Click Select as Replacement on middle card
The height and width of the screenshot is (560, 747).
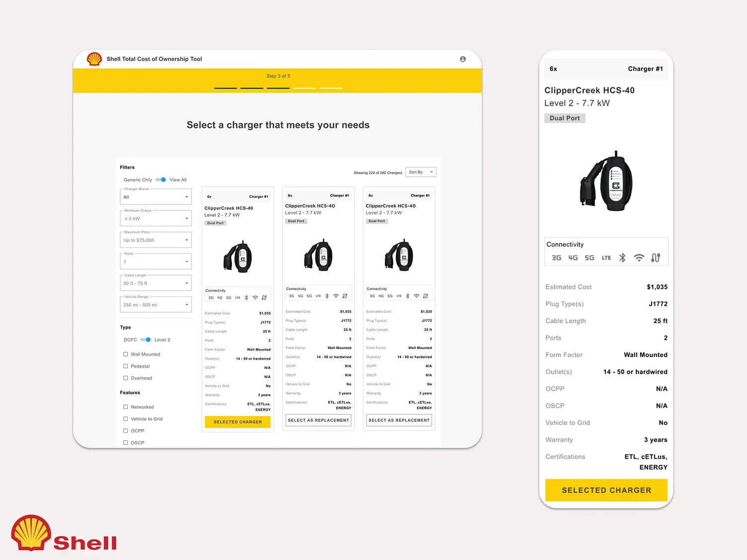[x=318, y=420]
